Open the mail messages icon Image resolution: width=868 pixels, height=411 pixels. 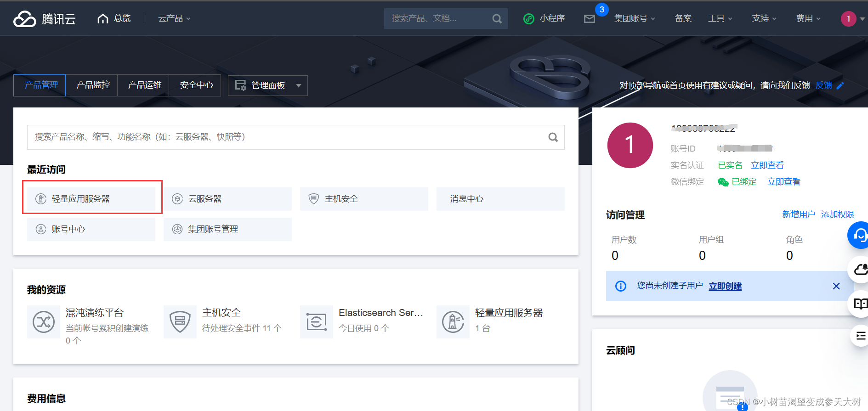click(590, 19)
